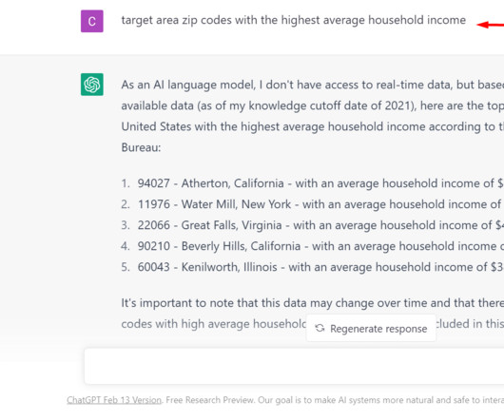The width and height of the screenshot is (504, 420).
Task: Click the word Bureau: in the response
Action: click(141, 147)
